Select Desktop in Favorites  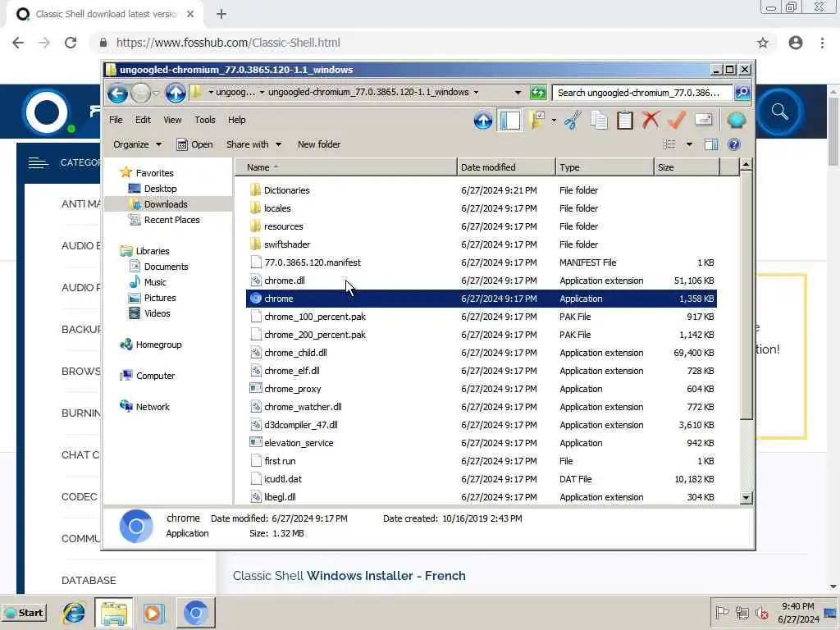[x=160, y=189]
